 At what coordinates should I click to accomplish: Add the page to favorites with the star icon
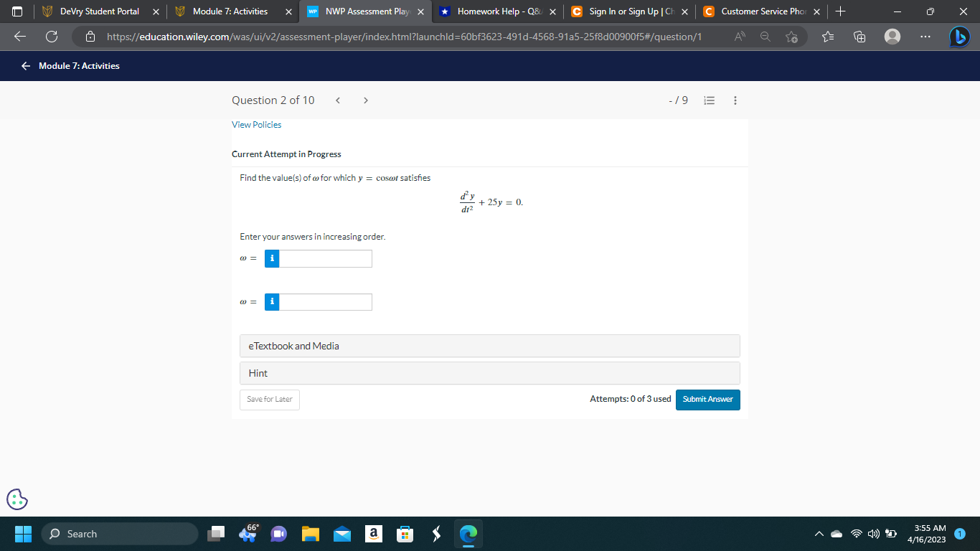(791, 37)
